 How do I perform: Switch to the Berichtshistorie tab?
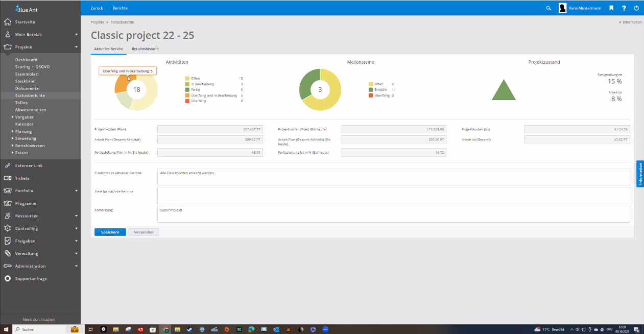click(145, 49)
